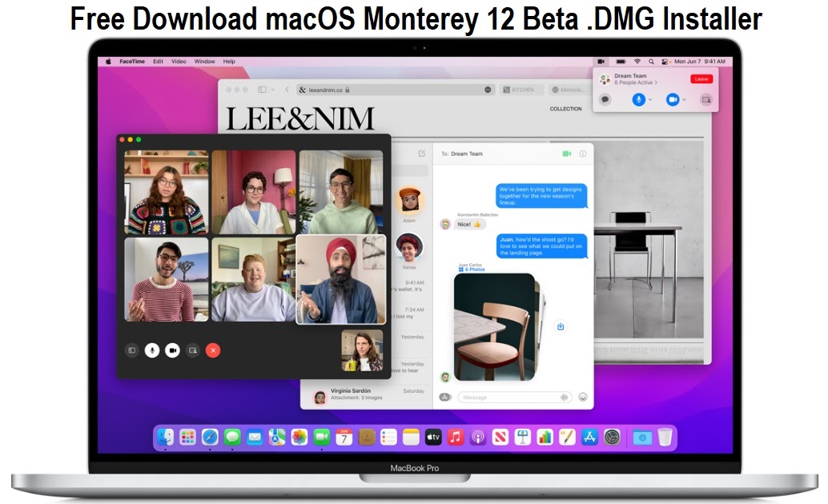End call with red button in FaceTime
828x504 pixels.
point(213,350)
